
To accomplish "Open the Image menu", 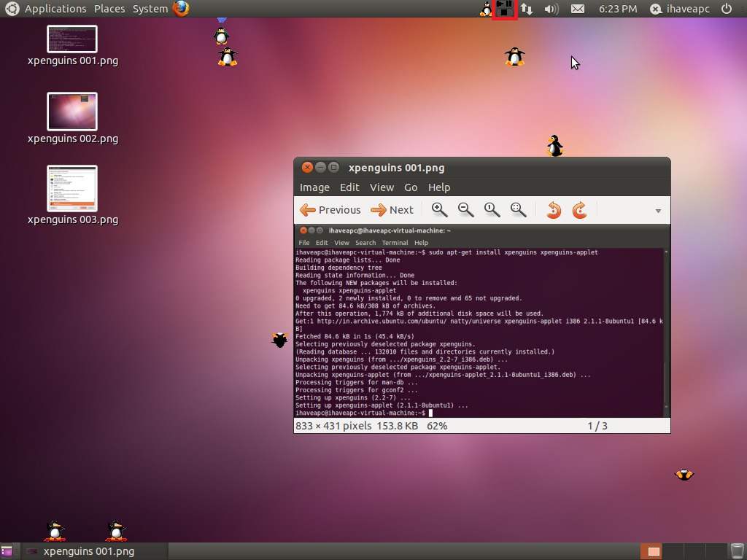I will point(314,187).
